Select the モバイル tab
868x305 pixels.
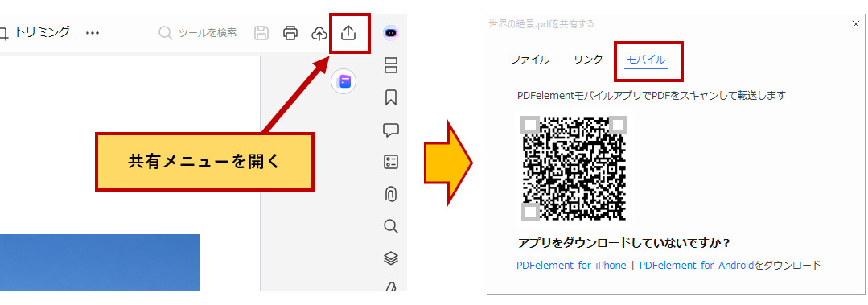coord(646,60)
